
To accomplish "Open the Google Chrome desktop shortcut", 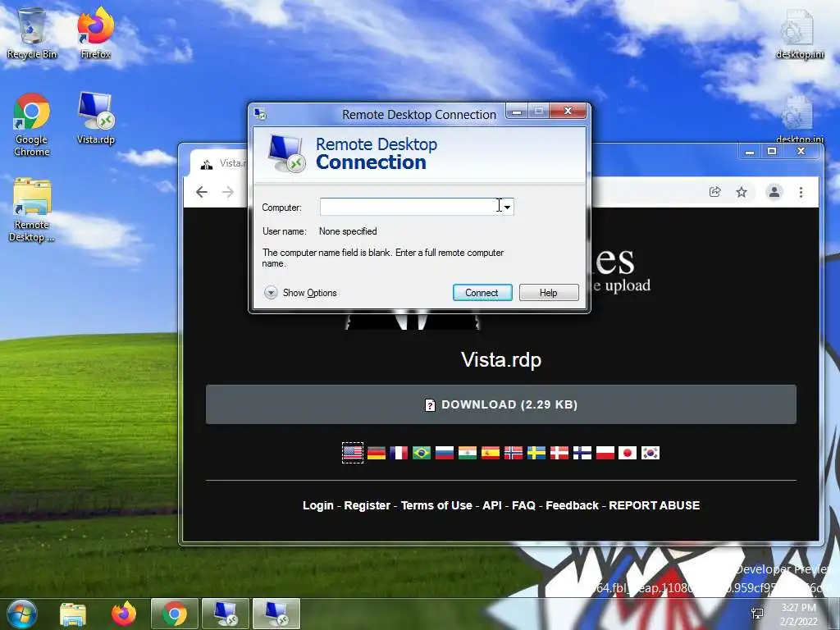I will [32, 125].
